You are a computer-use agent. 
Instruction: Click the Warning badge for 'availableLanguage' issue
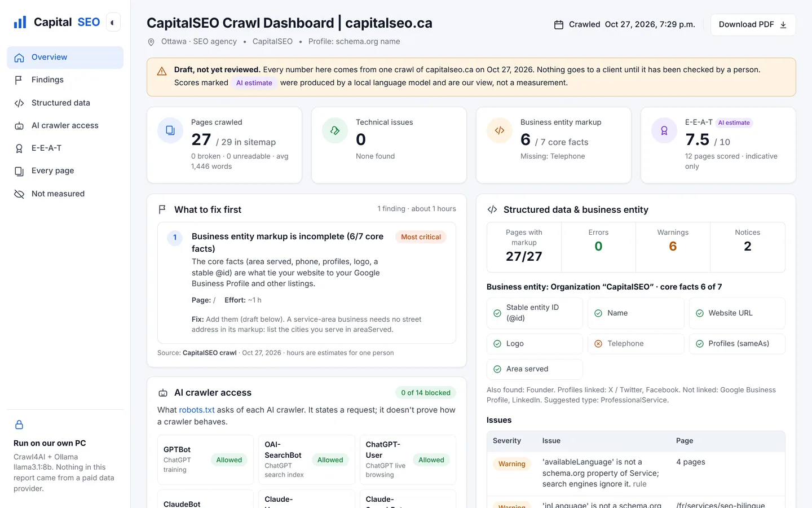(512, 464)
